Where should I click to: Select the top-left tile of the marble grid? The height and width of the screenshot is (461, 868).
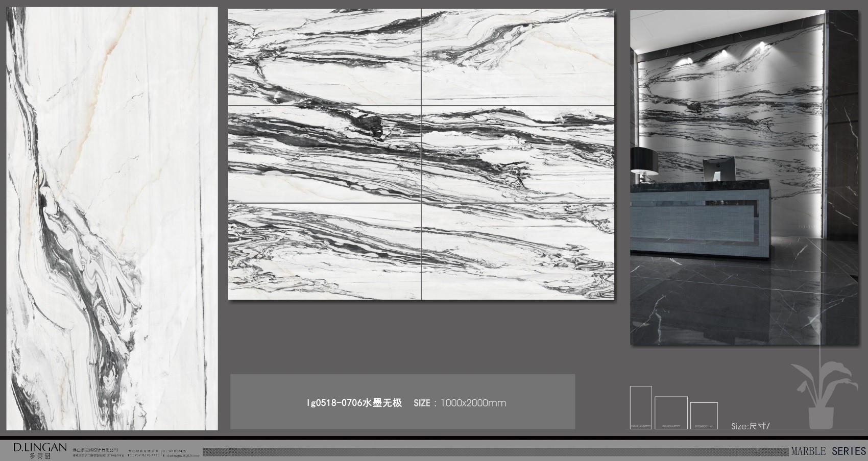(x=324, y=57)
